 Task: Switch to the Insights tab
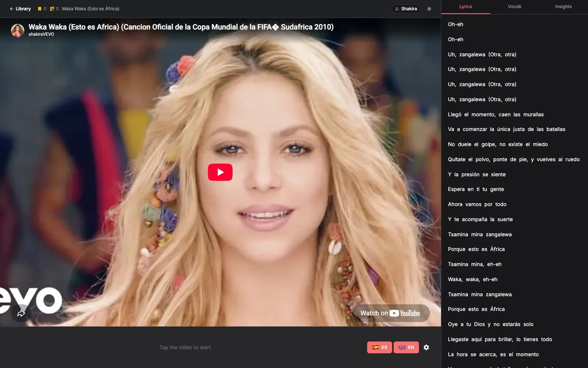(x=563, y=7)
